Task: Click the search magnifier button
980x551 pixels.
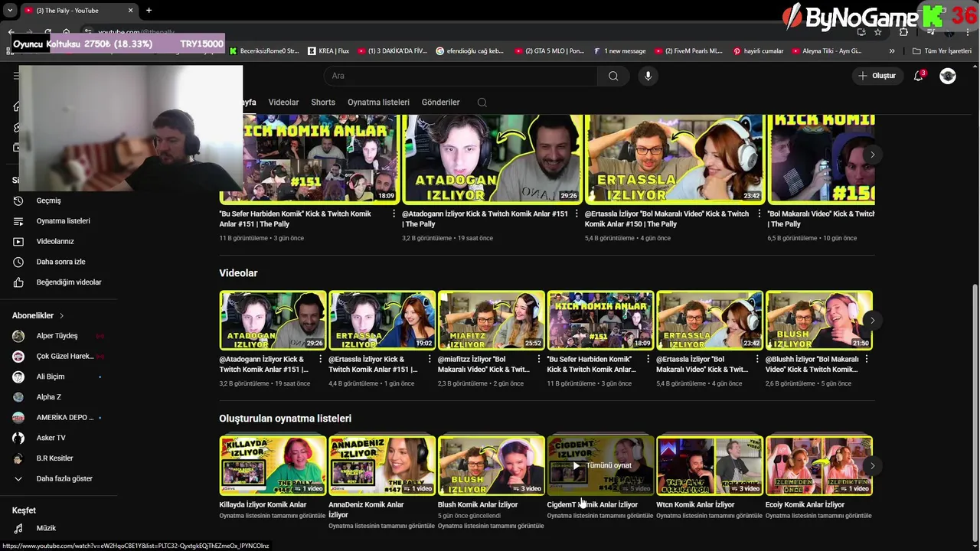Action: click(x=613, y=76)
